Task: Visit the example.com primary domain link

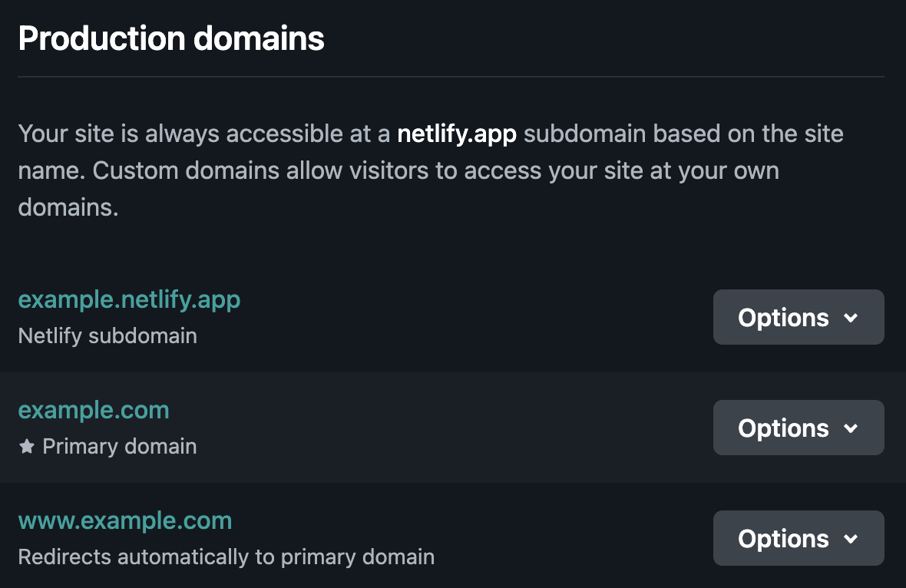Action: tap(93, 410)
